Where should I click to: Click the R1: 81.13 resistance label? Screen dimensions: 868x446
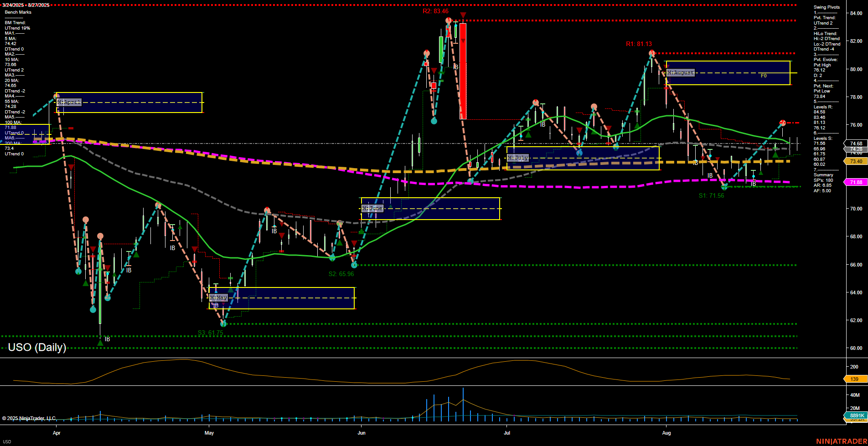click(x=639, y=44)
